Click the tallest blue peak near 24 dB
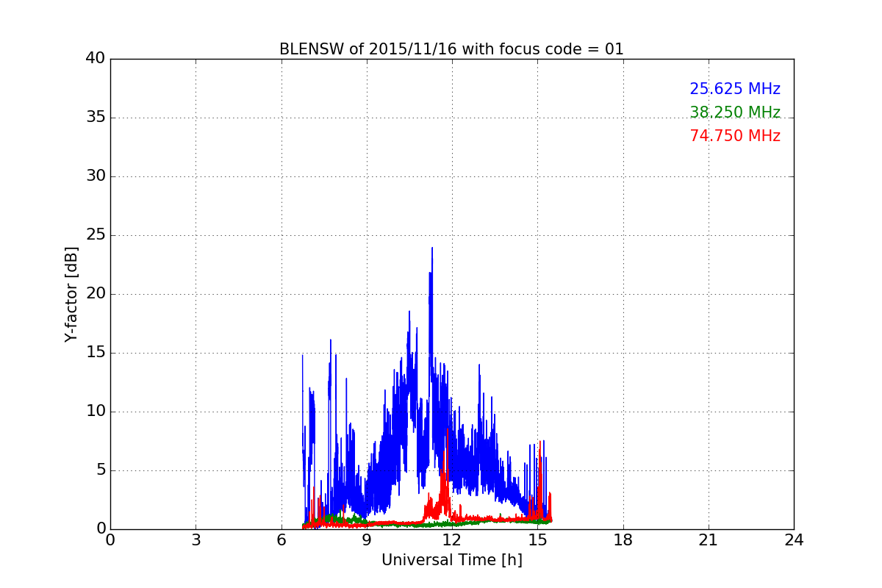This screenshot has height=588, width=882. (432, 248)
